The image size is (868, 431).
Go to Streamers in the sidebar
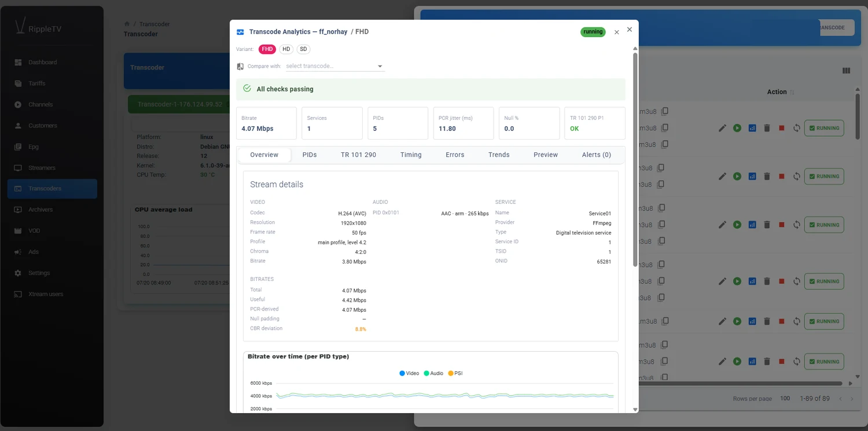tap(52, 167)
